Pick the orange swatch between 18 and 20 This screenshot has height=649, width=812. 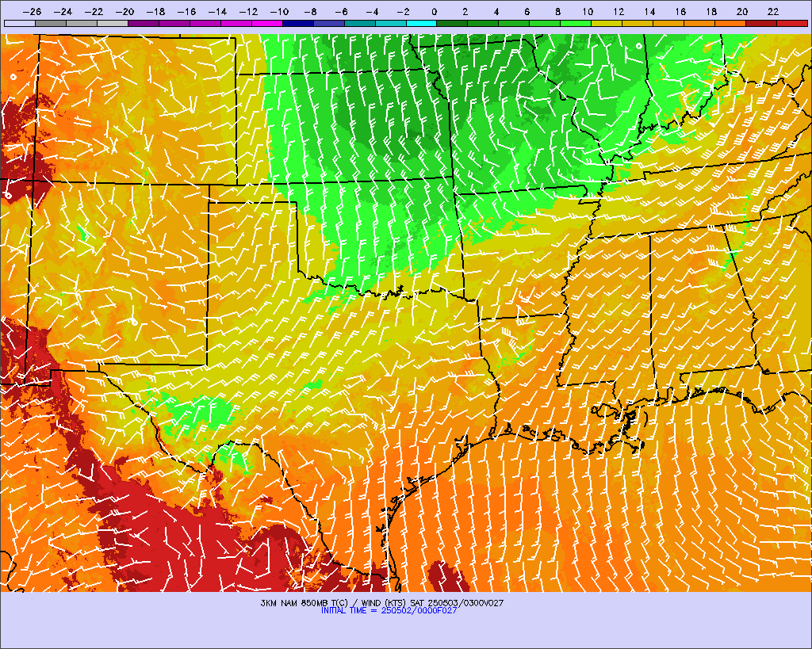(x=730, y=23)
